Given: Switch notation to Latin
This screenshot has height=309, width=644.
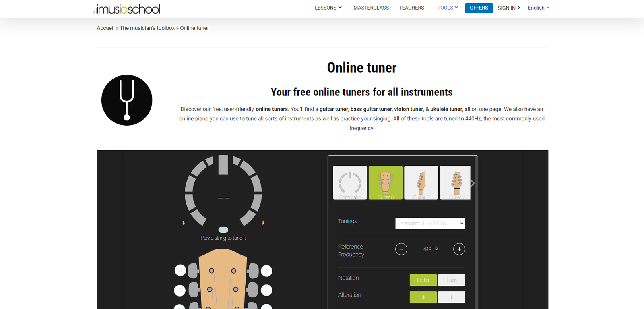Looking at the screenshot, I should 451,280.
